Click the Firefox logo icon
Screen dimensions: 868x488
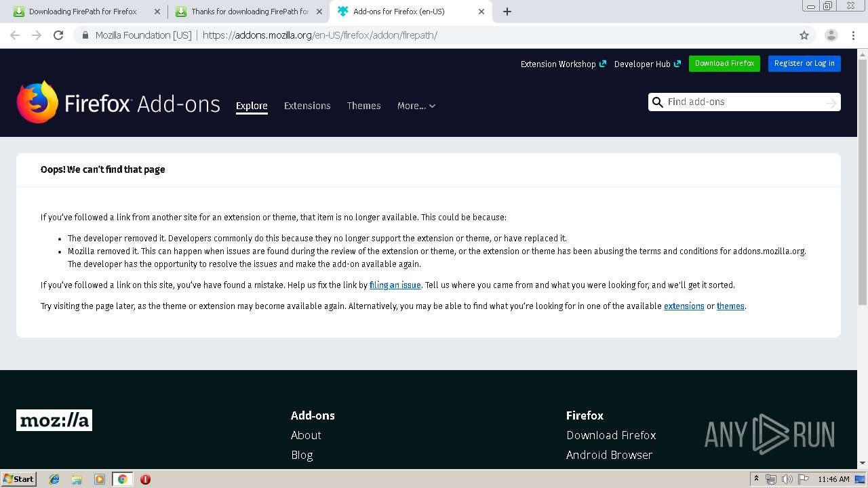click(37, 102)
